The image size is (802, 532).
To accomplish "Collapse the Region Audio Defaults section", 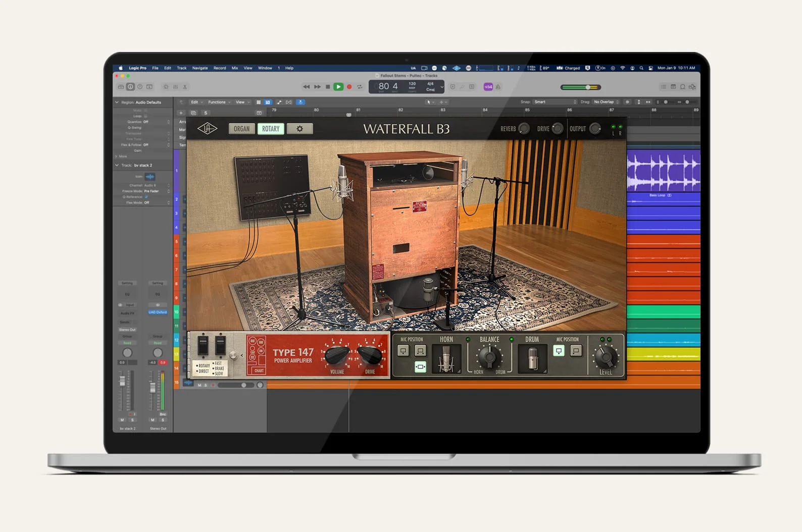I will click(117, 102).
